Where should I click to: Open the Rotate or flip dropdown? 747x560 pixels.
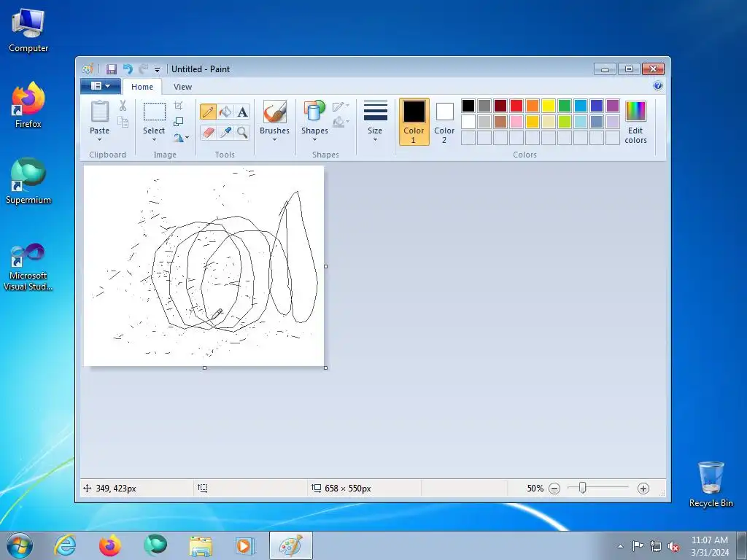(x=181, y=138)
